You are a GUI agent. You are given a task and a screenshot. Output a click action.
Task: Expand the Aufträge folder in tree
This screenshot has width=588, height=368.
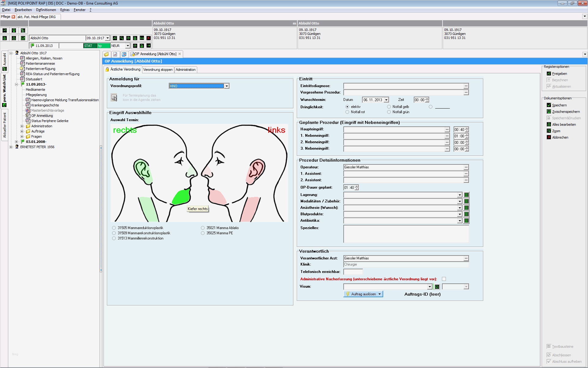click(x=22, y=131)
